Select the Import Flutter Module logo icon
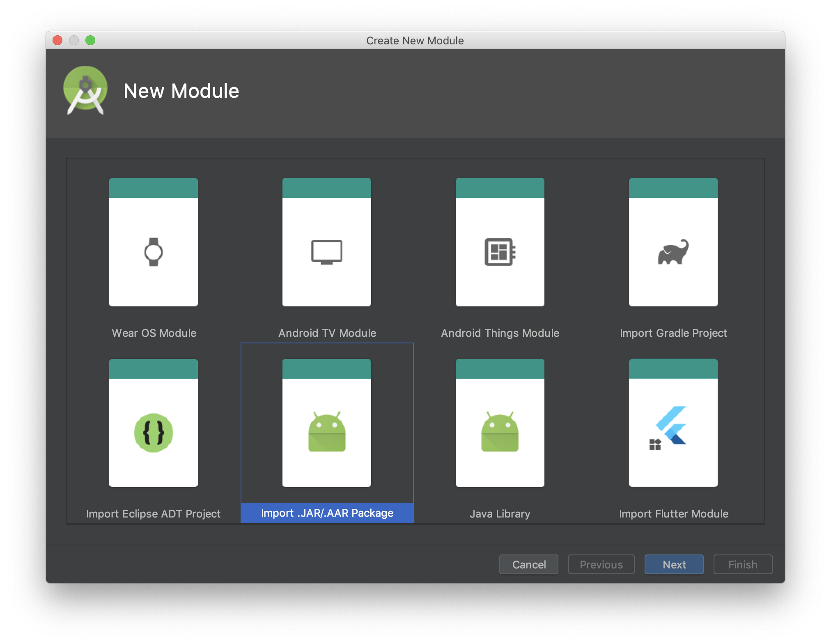The width and height of the screenshot is (831, 644). pos(668,428)
